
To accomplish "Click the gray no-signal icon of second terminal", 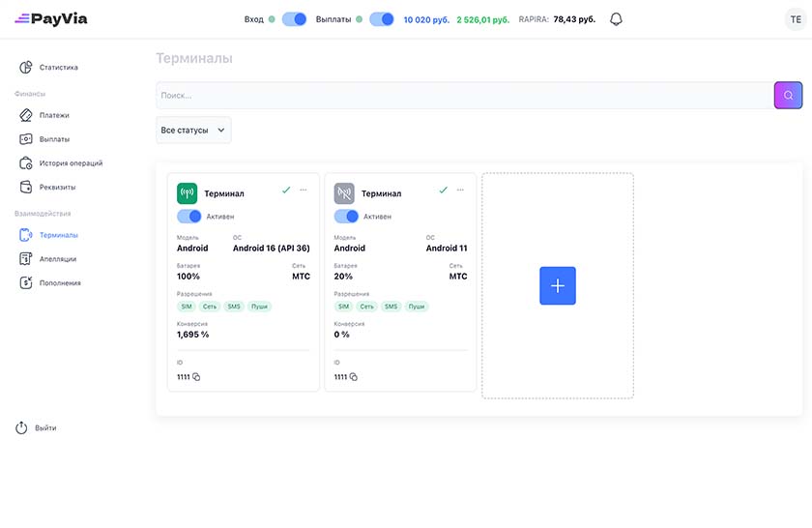I will (x=344, y=193).
